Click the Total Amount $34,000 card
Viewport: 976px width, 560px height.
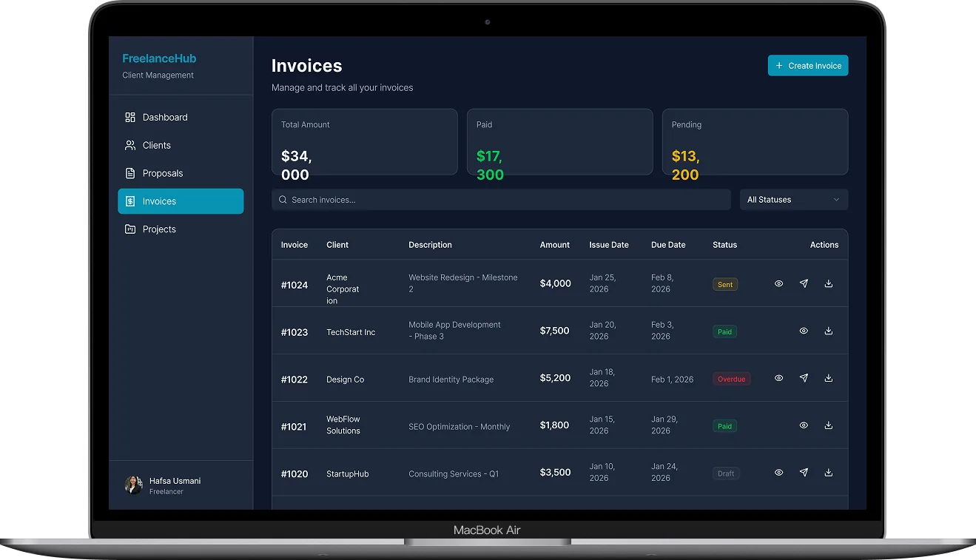point(365,142)
